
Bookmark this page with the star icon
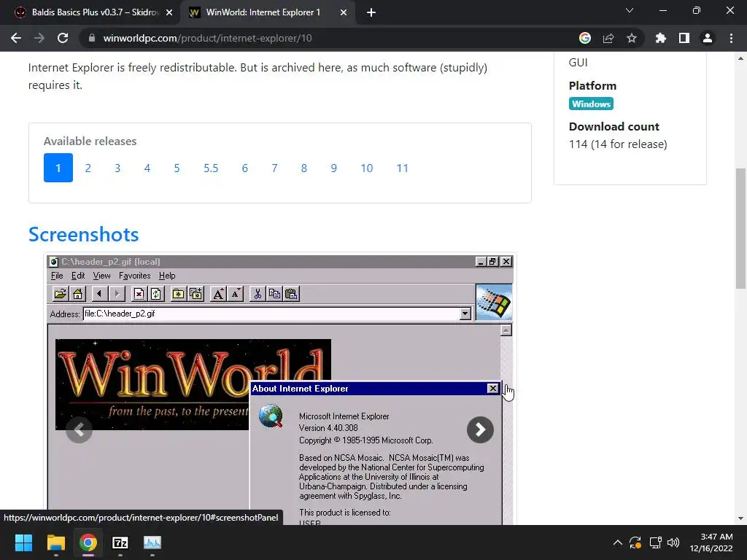631,38
